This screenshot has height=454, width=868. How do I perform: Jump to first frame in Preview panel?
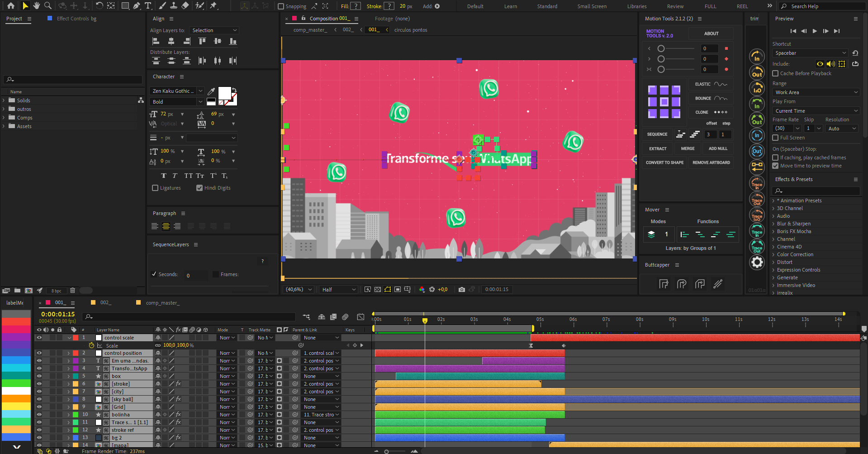[x=793, y=31]
